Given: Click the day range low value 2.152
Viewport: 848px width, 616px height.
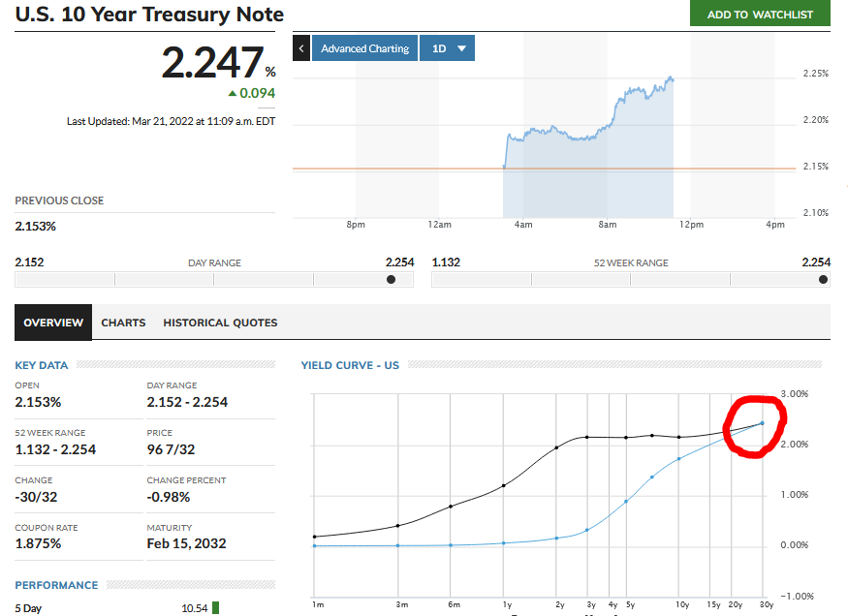Looking at the screenshot, I should [29, 262].
